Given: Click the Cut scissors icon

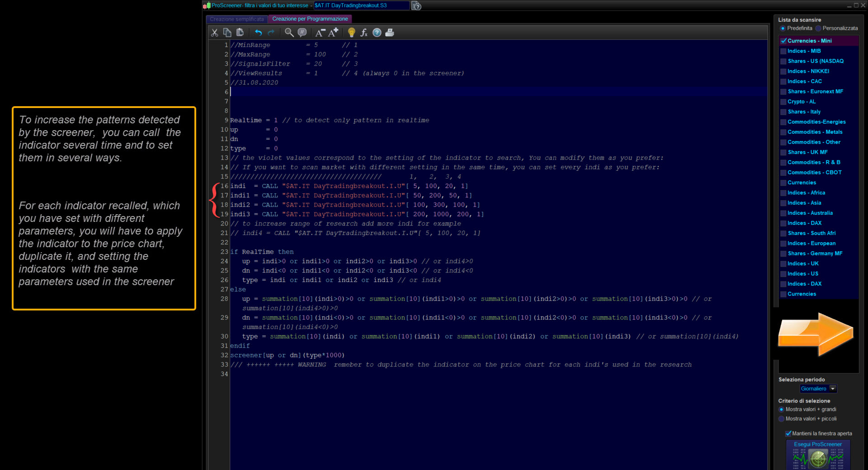Looking at the screenshot, I should [x=215, y=33].
